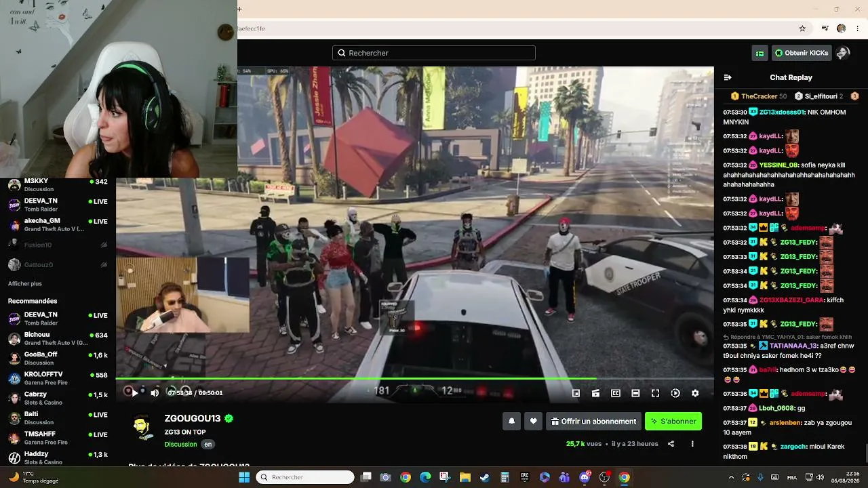This screenshot has height=488, width=868.
Task: Open Gattouz0 offline channel in sidebar
Action: (58, 264)
